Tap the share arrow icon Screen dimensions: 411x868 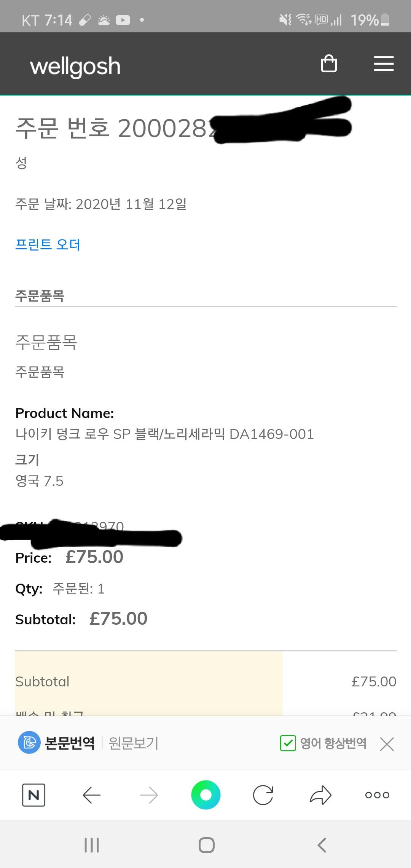point(320,795)
